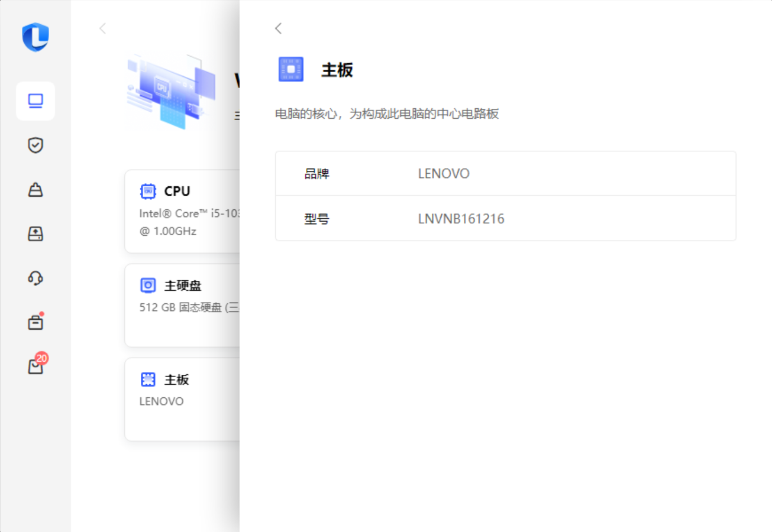This screenshot has width=772, height=532.
Task: Select LENOVO text in 主板 card
Action: coord(161,401)
